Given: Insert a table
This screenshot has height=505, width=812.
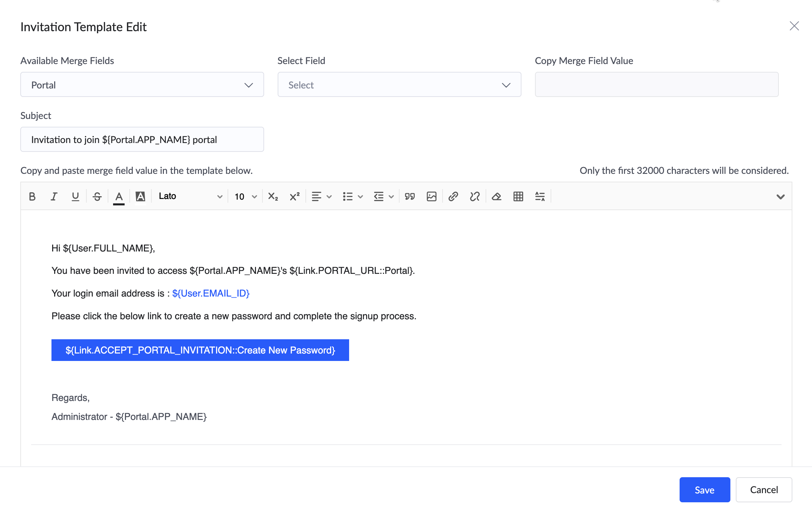Looking at the screenshot, I should click(x=518, y=196).
